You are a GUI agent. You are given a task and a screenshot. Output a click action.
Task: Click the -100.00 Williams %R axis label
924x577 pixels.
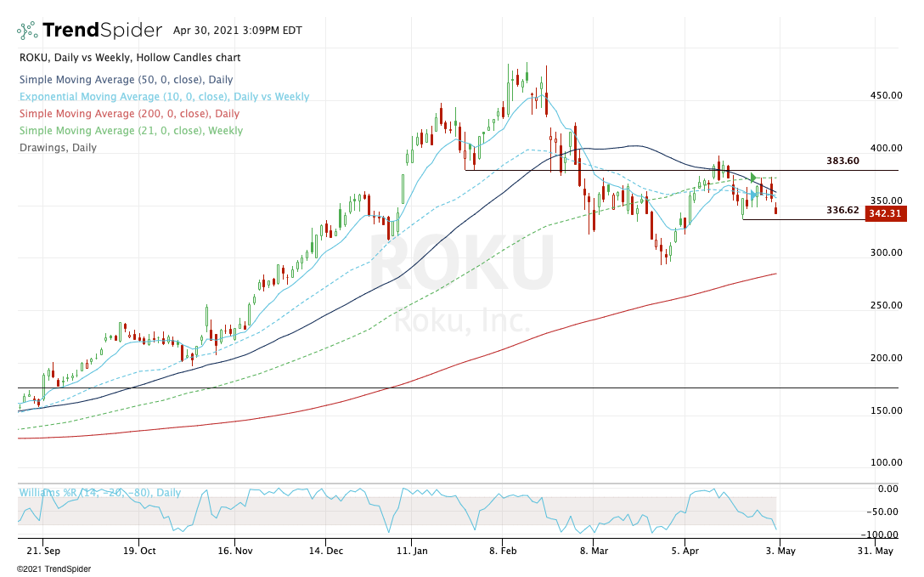pyautogui.click(x=879, y=535)
